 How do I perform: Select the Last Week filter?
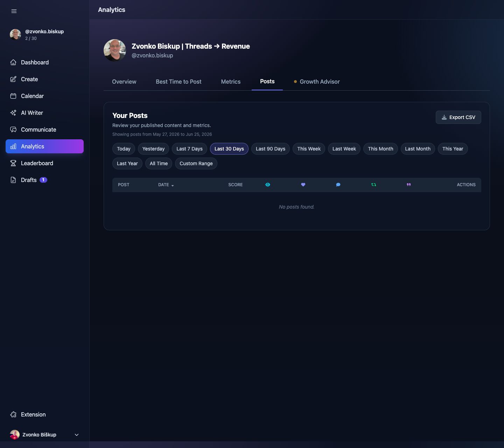(x=344, y=149)
